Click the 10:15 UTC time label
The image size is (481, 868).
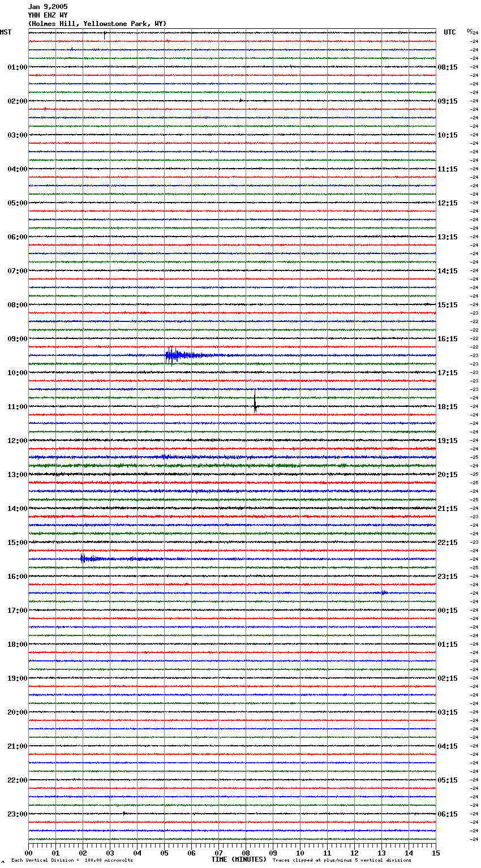pyautogui.click(x=448, y=135)
